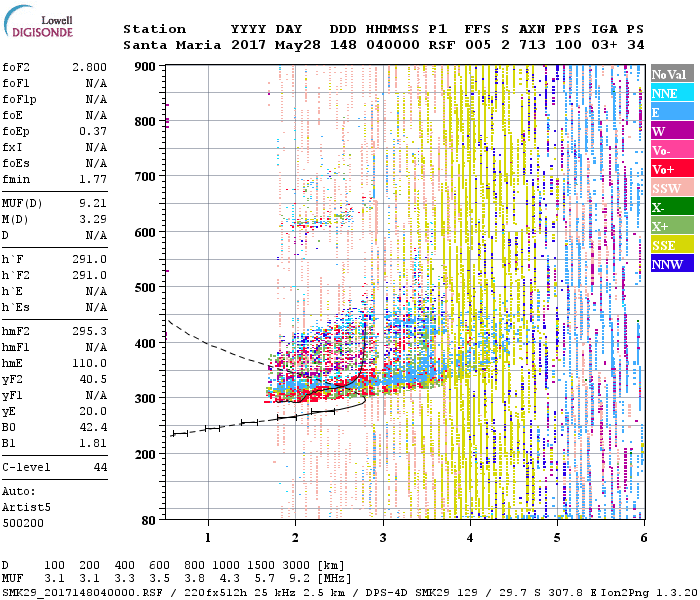The image size is (700, 600).
Task: Click the hmF2 value 295.3
Action: [90, 331]
